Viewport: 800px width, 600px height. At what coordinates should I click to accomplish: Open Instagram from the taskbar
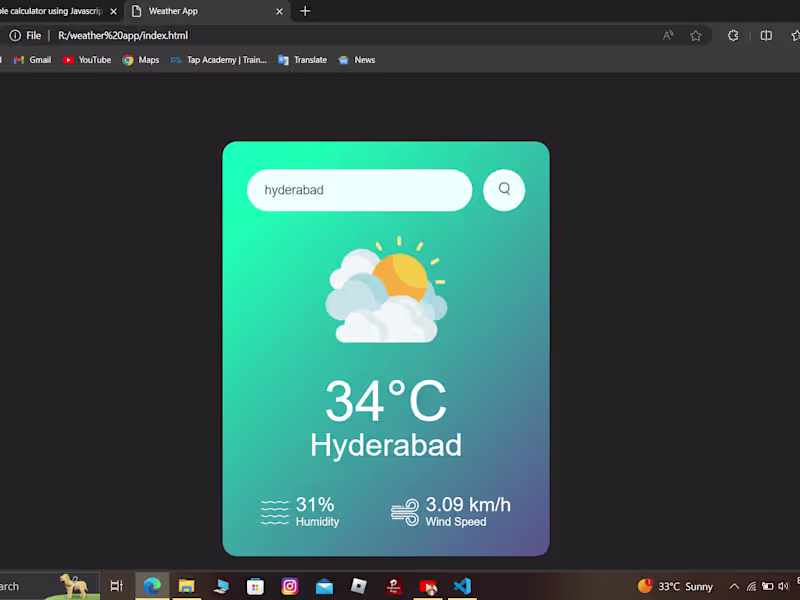(289, 586)
